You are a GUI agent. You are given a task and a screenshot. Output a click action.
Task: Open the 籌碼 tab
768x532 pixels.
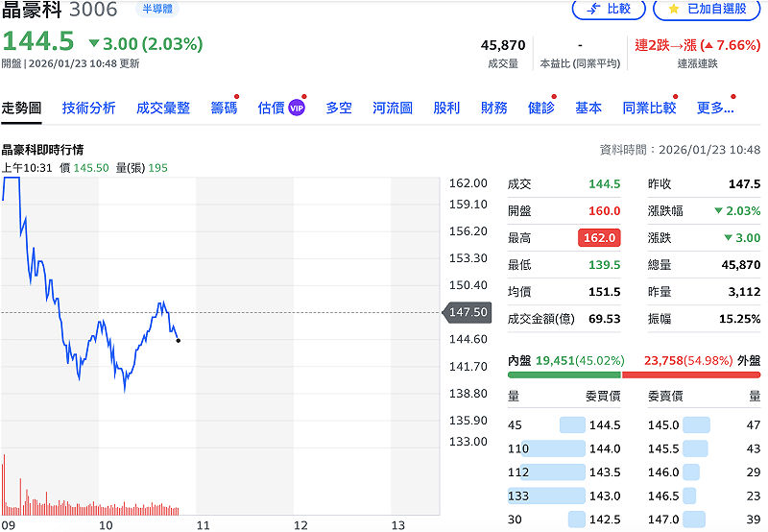point(224,108)
